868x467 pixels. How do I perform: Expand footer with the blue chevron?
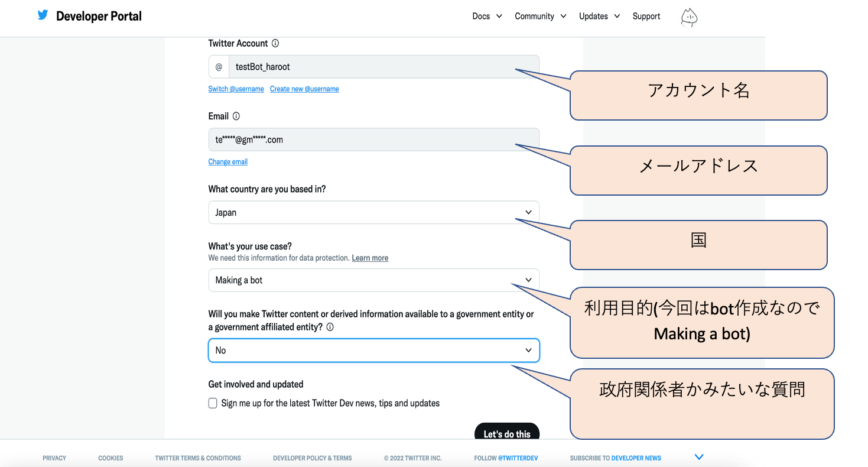(x=699, y=457)
